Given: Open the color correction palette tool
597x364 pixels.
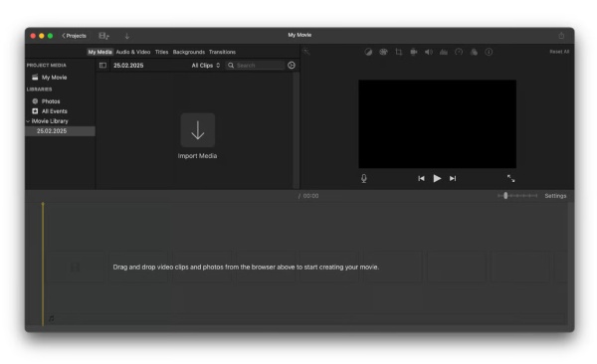Looking at the screenshot, I should point(383,52).
